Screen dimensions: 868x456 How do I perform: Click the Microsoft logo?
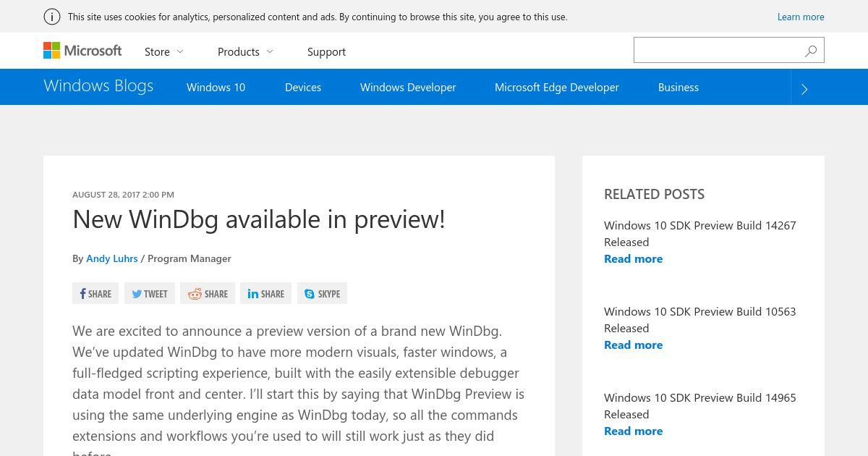click(x=82, y=51)
